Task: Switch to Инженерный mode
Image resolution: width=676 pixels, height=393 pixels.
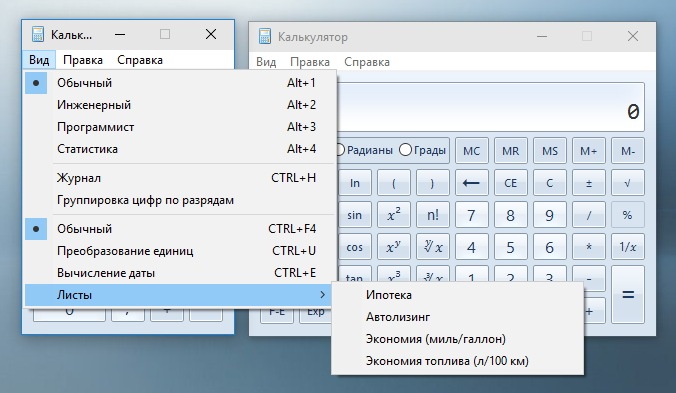Action: tap(180, 105)
